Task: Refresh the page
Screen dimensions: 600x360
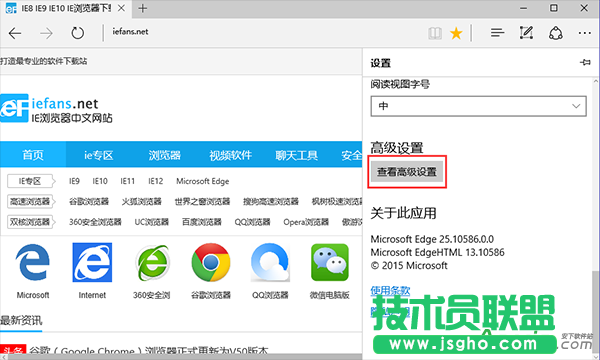Action: point(77,33)
